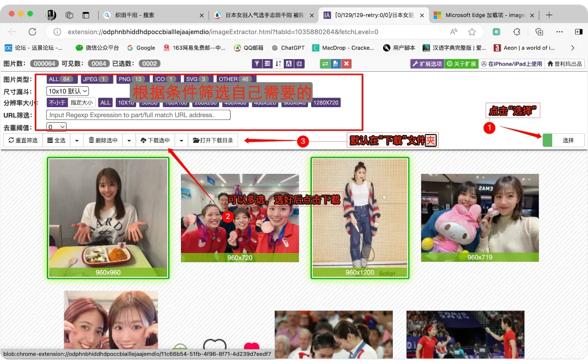Select the 不小于 resolution mode

click(x=57, y=102)
